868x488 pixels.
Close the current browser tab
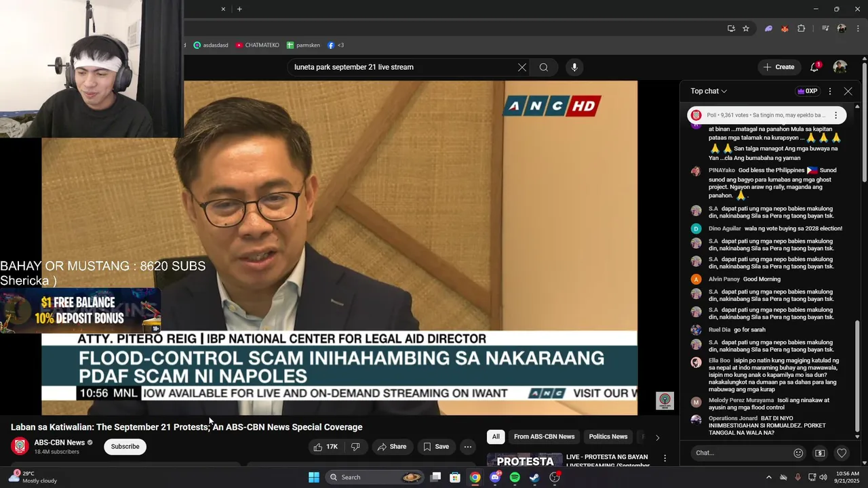coord(223,9)
